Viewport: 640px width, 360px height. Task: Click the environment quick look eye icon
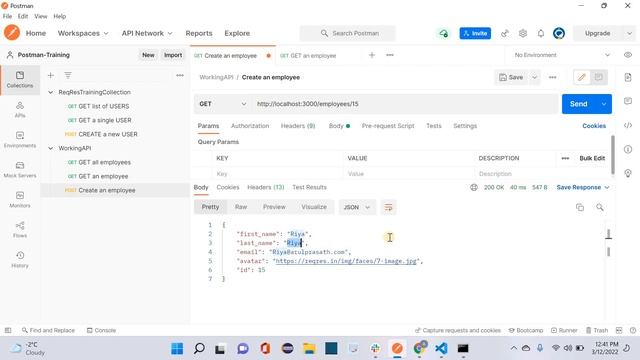coord(628,55)
